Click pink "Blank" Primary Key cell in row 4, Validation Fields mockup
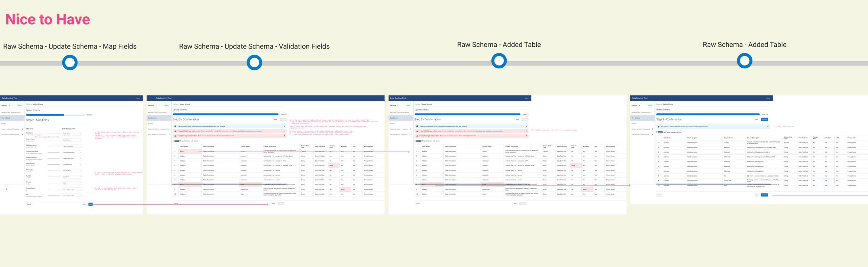This screenshot has width=868, height=267. 334,166
